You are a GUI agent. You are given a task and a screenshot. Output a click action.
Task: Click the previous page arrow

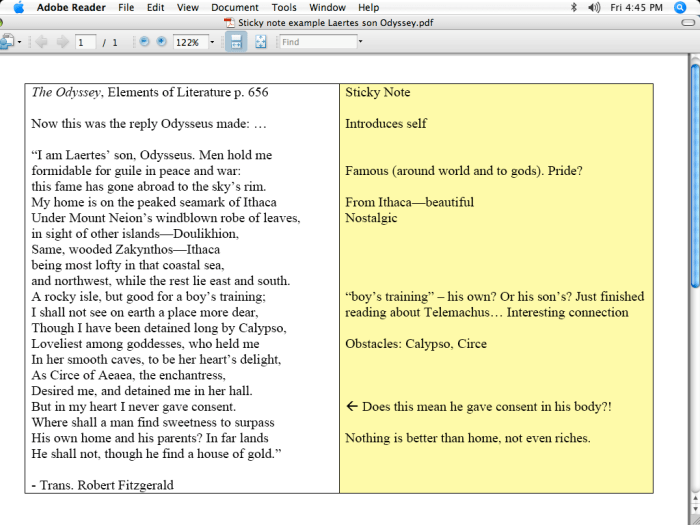coord(41,43)
